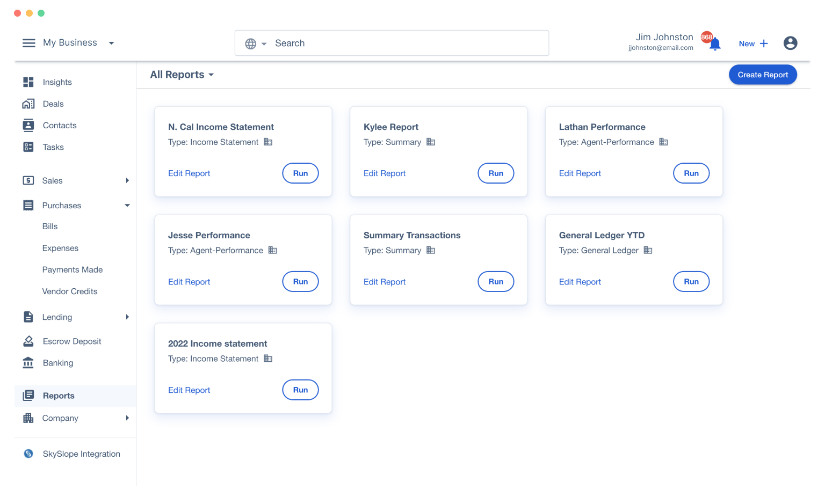Click the Contacts icon in sidebar
The image size is (825, 504).
point(28,126)
